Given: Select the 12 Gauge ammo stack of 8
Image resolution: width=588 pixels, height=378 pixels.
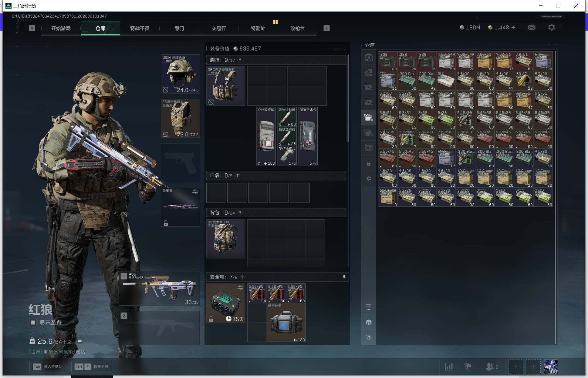Looking at the screenshot, I should 388,197.
